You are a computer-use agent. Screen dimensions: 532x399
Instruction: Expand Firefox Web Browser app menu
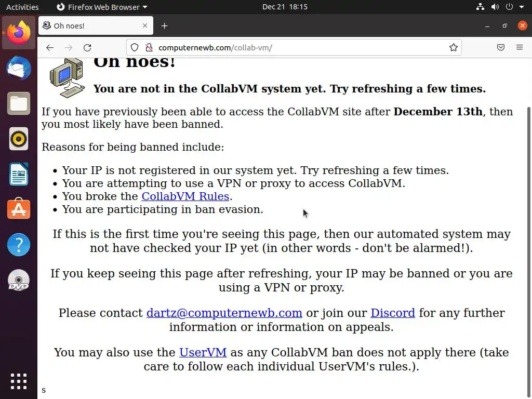click(x=102, y=7)
